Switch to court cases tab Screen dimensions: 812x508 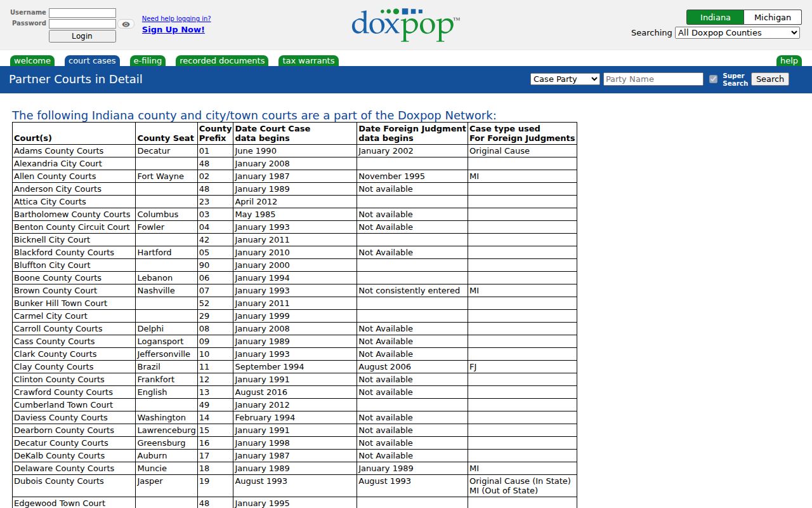pos(92,61)
